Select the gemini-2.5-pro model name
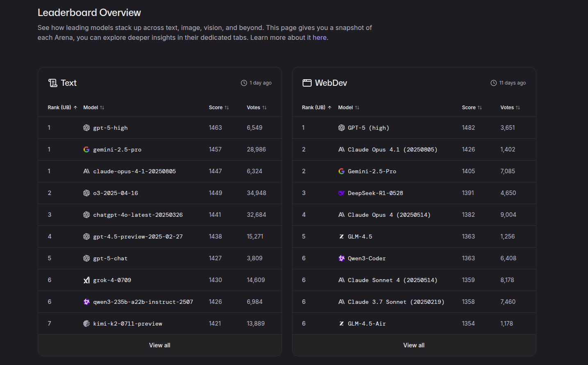Image resolution: width=588 pixels, height=365 pixels. (117, 149)
